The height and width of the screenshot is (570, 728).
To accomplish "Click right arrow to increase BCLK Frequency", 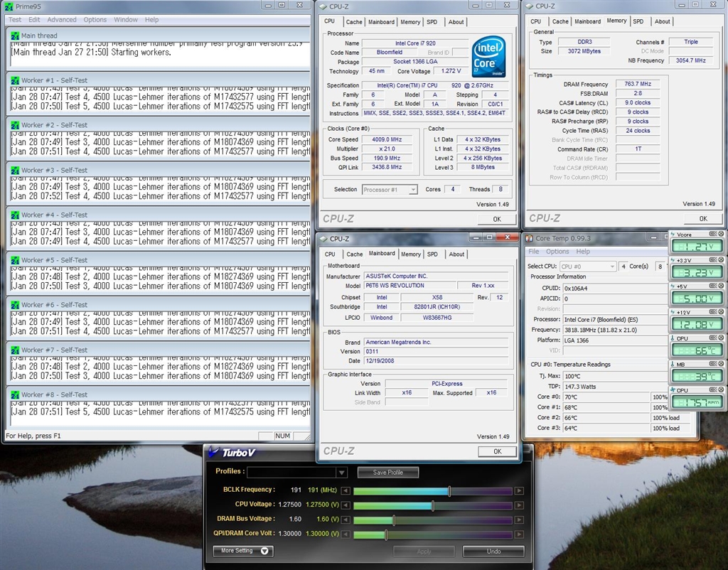I will tap(519, 491).
